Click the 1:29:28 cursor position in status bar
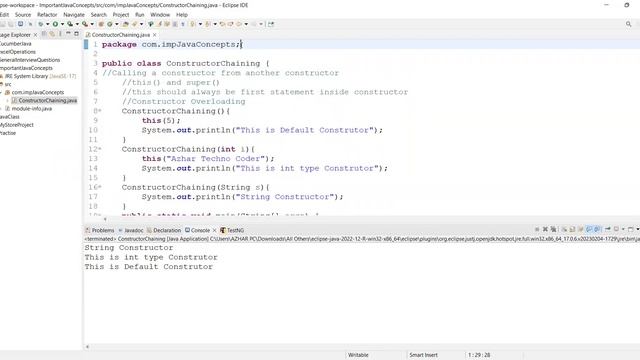This screenshot has width=640, height=360. [479, 355]
